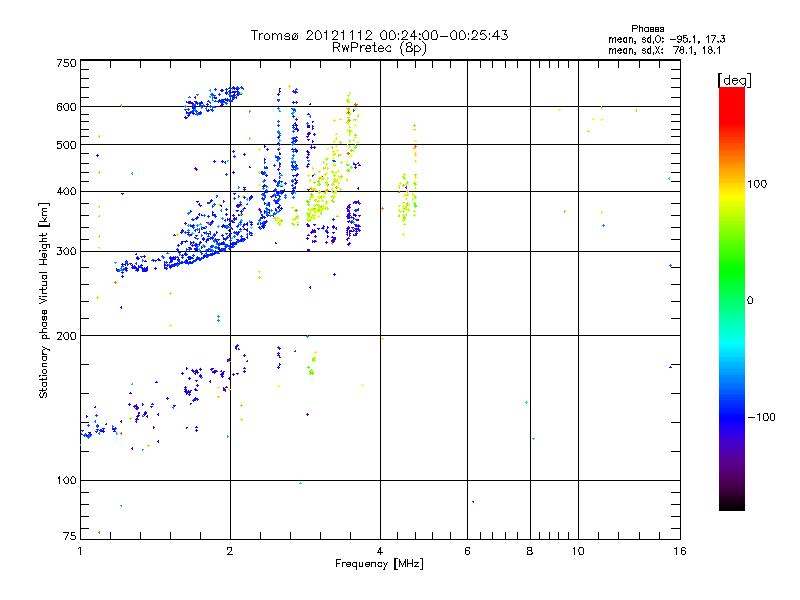Click the x-axis tick label '10'
The width and height of the screenshot is (800, 600).
(578, 551)
